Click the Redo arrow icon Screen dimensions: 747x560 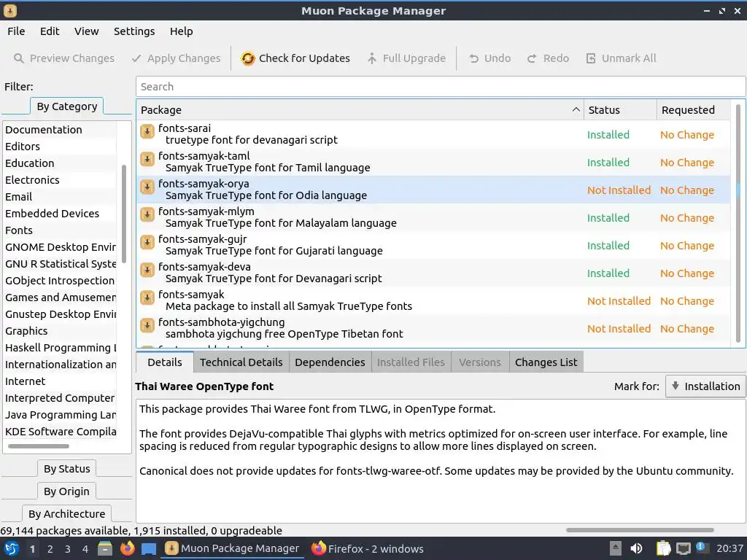pyautogui.click(x=532, y=58)
